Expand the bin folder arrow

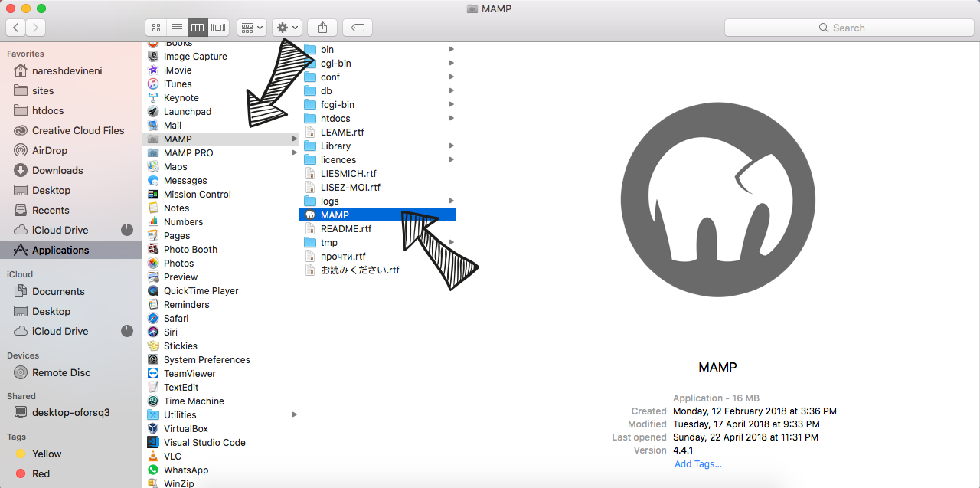click(452, 50)
